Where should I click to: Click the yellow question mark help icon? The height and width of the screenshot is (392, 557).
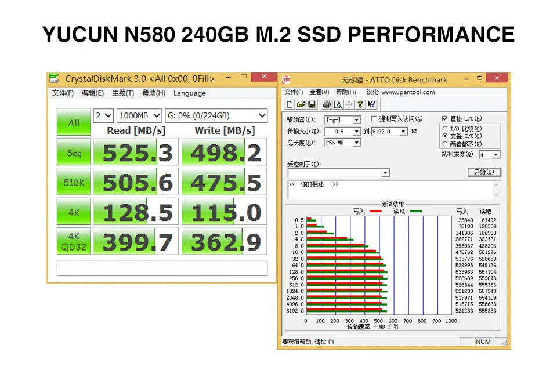tap(360, 104)
